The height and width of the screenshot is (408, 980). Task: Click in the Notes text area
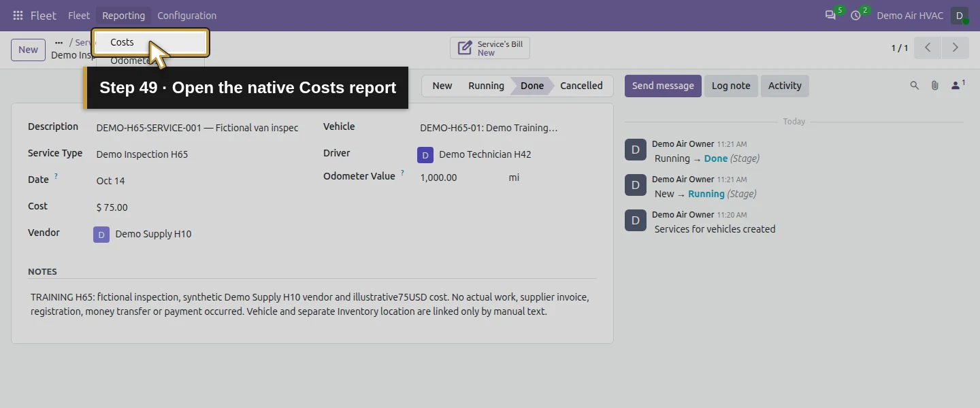(x=312, y=305)
